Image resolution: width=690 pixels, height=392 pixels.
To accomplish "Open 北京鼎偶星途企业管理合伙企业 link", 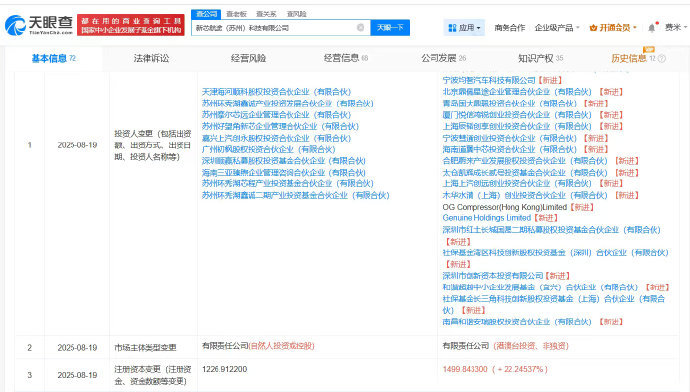I will point(517,92).
